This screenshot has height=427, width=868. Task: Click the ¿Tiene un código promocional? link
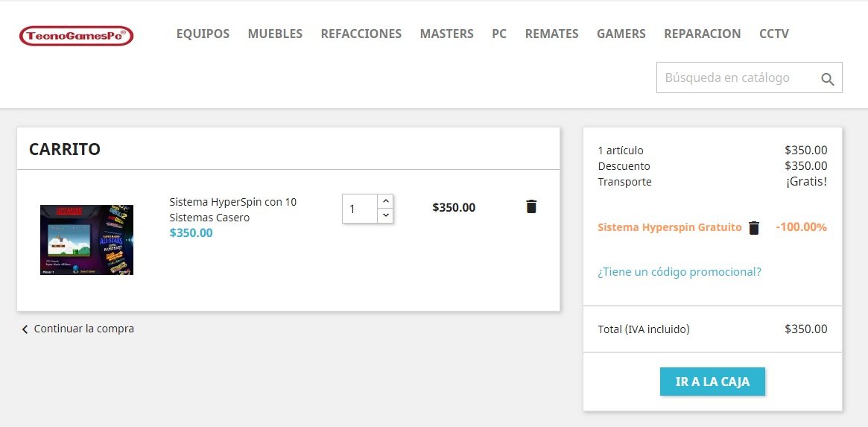(x=679, y=272)
